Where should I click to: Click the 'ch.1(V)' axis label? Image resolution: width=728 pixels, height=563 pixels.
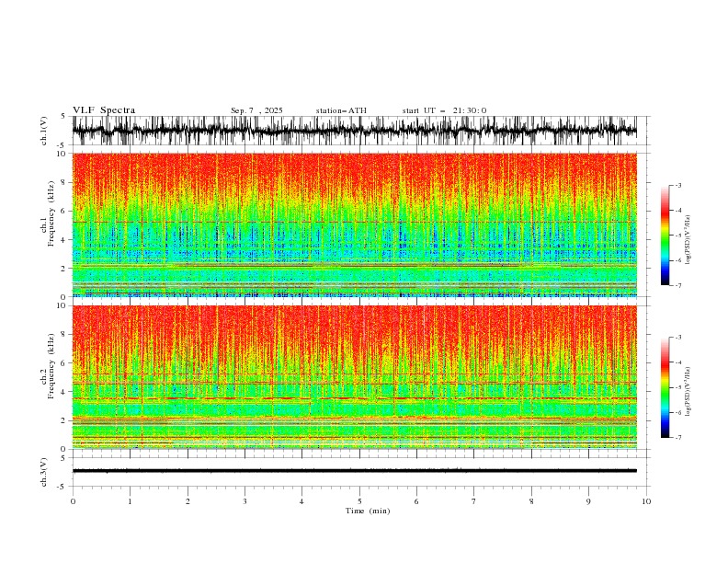pos(44,131)
